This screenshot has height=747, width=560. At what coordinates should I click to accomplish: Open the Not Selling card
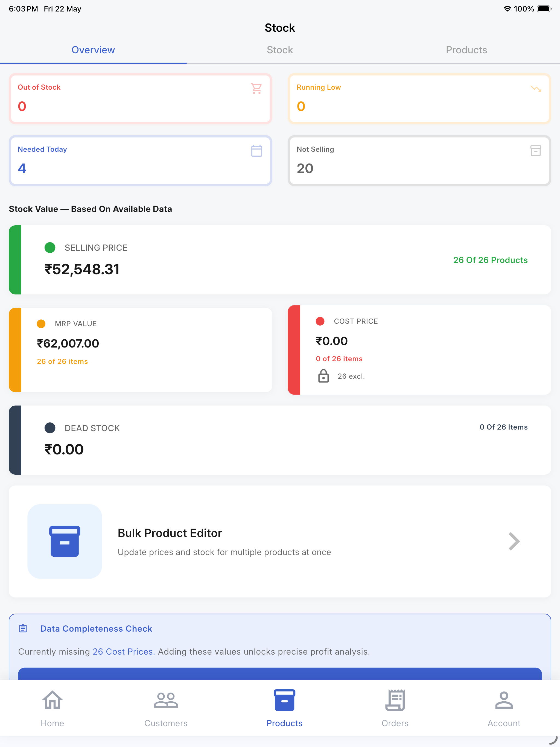pos(419,161)
